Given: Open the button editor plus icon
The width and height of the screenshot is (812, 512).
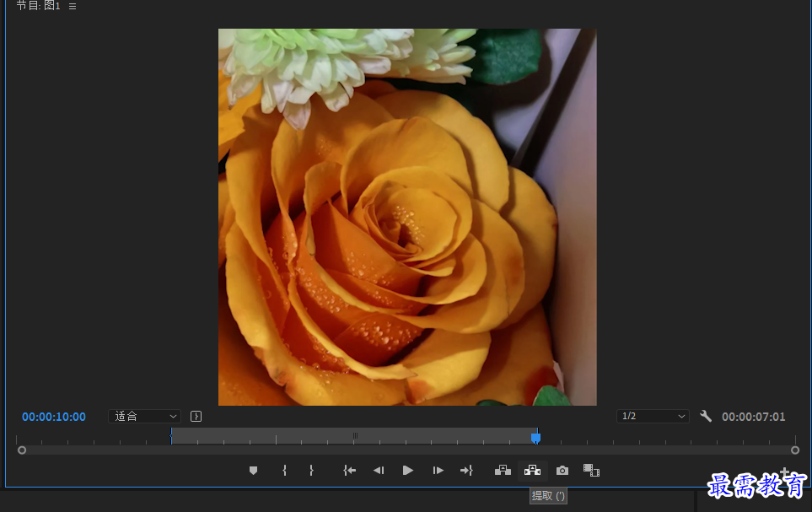Looking at the screenshot, I should coord(784,472).
